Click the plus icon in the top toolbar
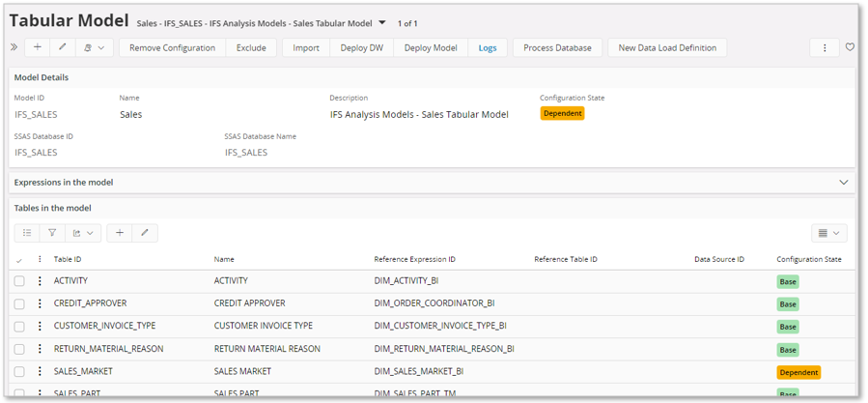The width and height of the screenshot is (868, 403). 38,47
